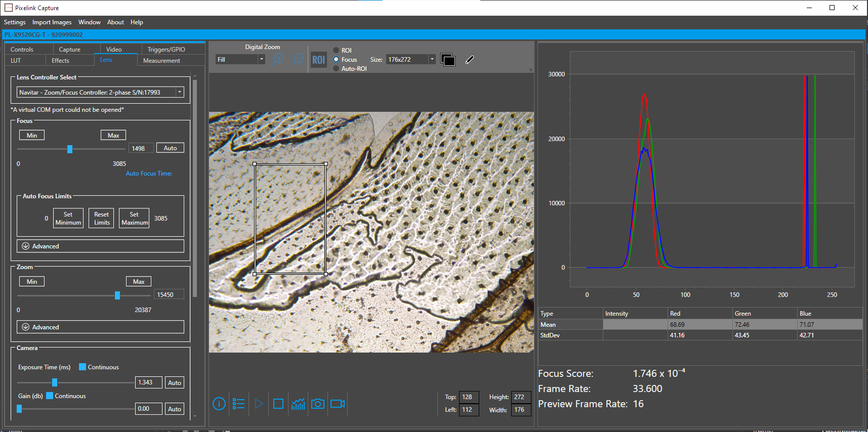Open the Import Images menu
Image resolution: width=868 pixels, height=432 pixels.
(52, 22)
